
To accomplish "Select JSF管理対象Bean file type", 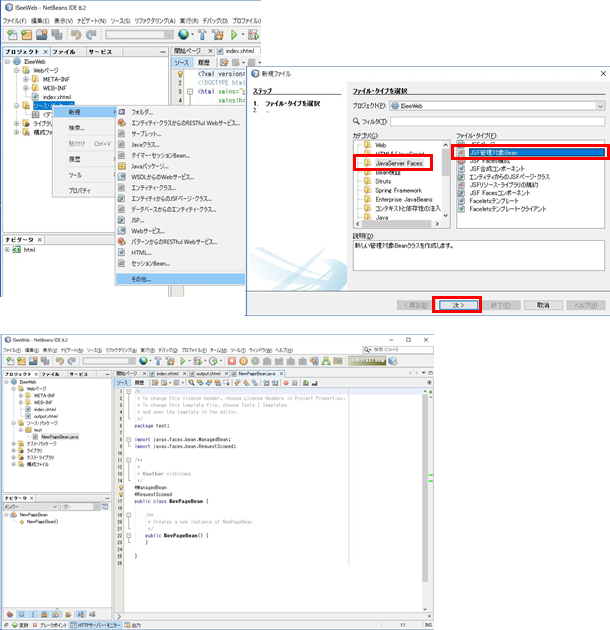I will pyautogui.click(x=537, y=153).
